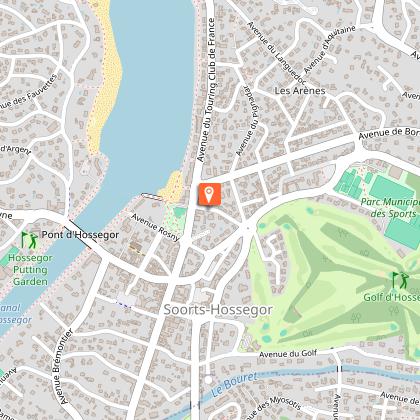Viewport: 420px width, 420px height.
Task: Select the Les Arènes neighborhood label
Action: [300, 91]
